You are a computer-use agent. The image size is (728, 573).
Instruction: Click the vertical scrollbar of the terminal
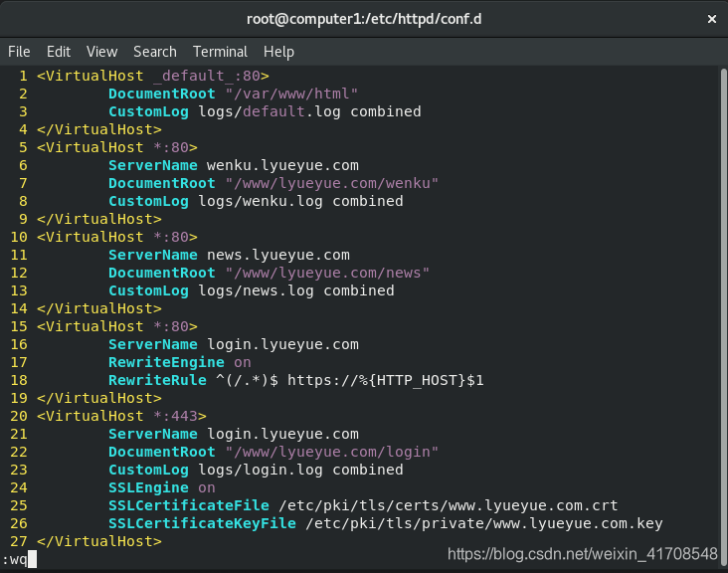pos(723,317)
